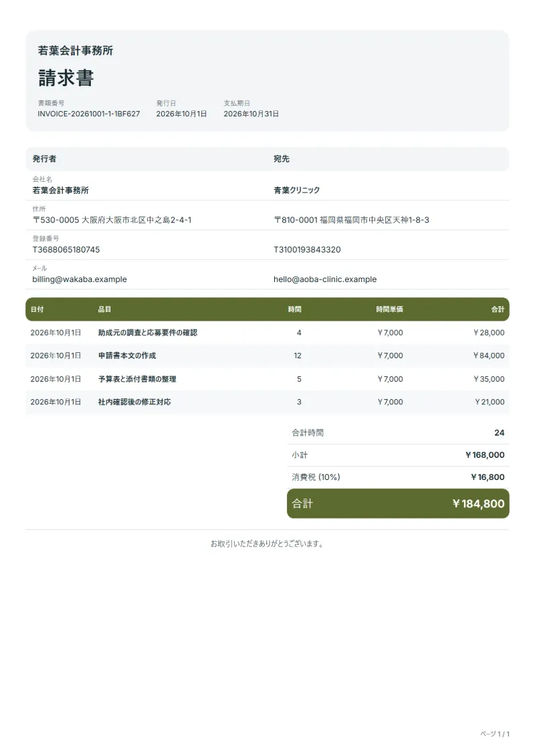Click the 発行日 value 2026年10月1日 in header

click(181, 114)
